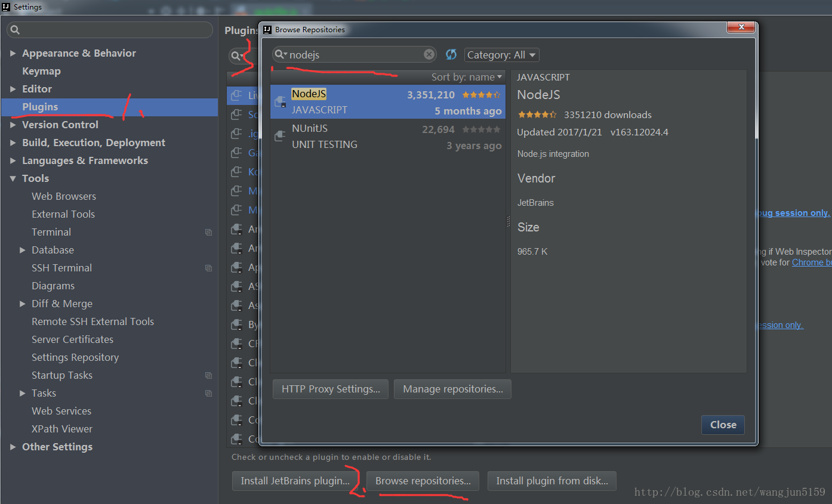This screenshot has width=832, height=504.
Task: Click 'Node.js integration' description
Action: click(553, 154)
